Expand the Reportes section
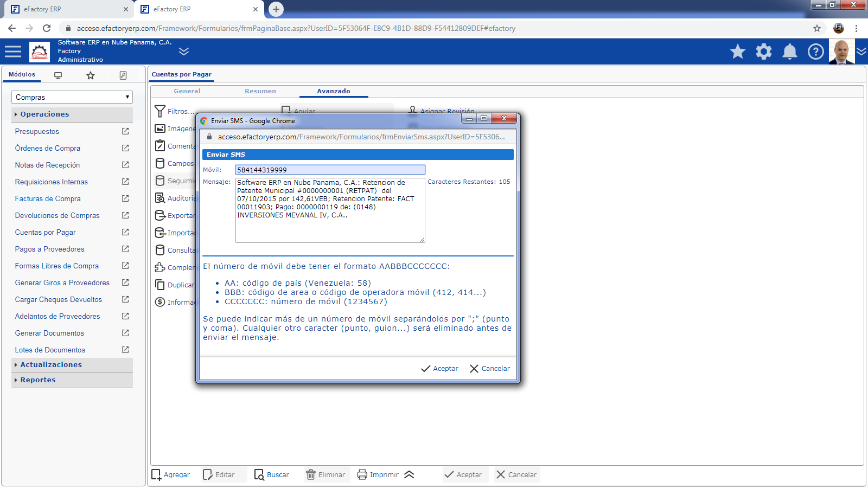868x488 pixels. click(72, 380)
